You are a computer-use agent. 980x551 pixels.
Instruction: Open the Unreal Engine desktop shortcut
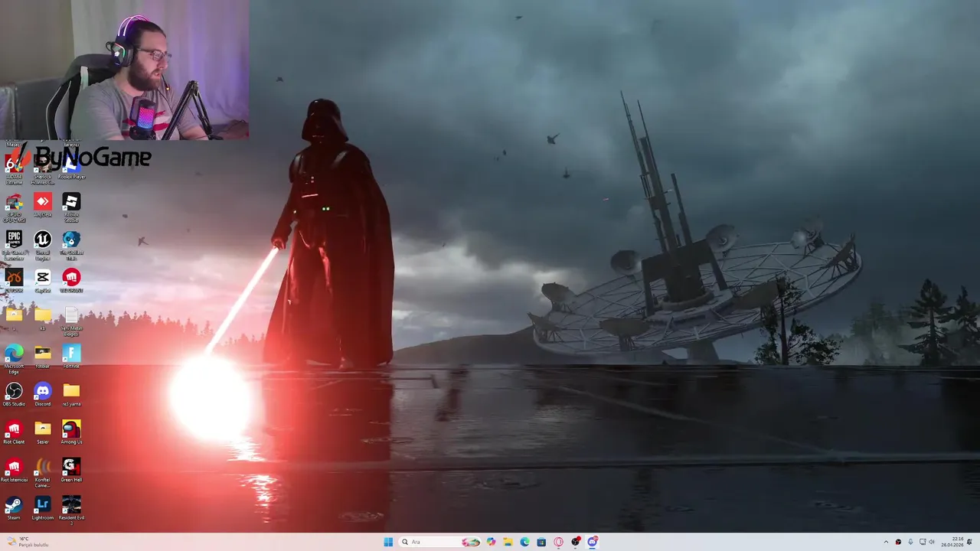point(43,244)
